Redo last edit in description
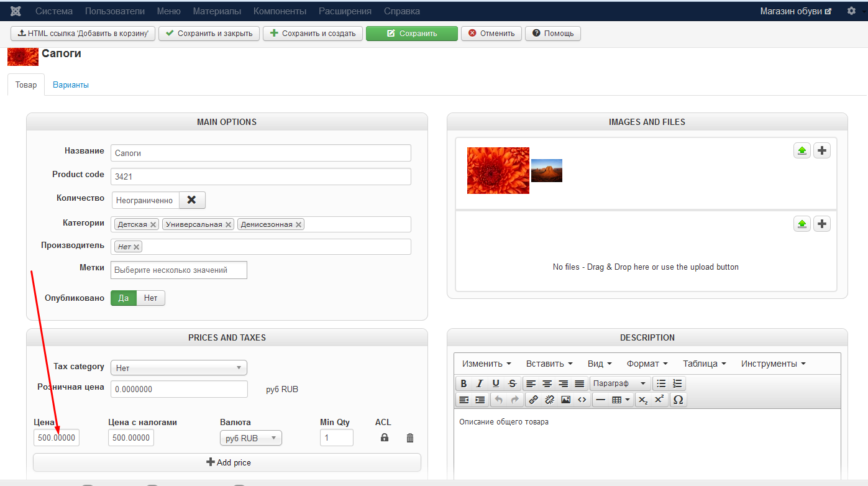868x486 pixels. (x=514, y=400)
